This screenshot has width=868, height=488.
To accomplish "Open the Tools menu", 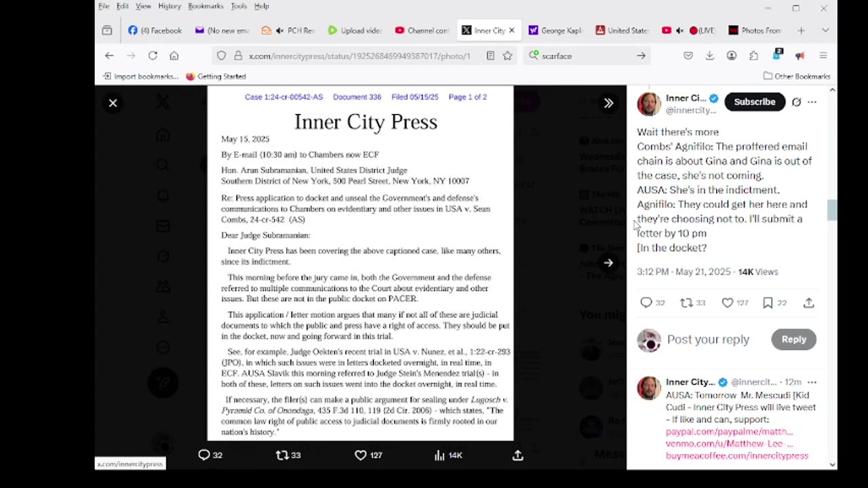I will [239, 6].
